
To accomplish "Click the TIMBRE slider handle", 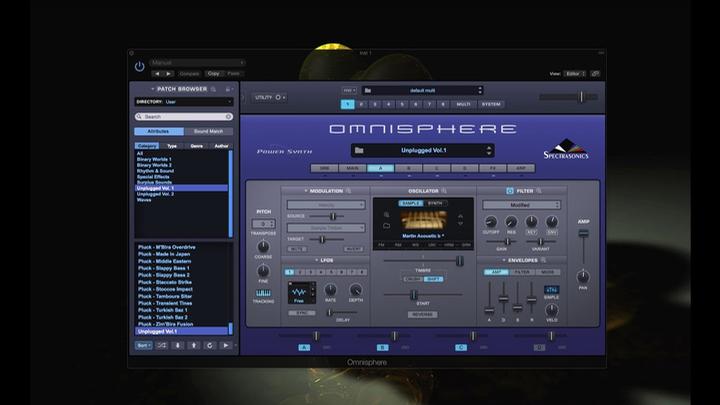I will click(x=459, y=261).
